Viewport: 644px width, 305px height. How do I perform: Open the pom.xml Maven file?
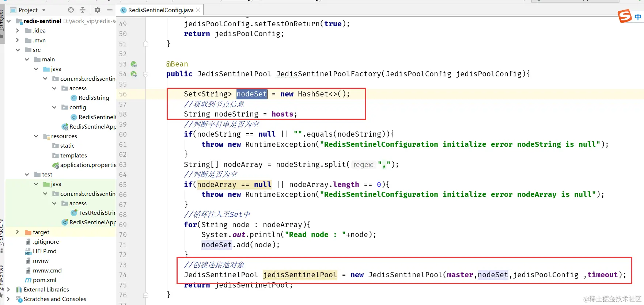(44, 280)
